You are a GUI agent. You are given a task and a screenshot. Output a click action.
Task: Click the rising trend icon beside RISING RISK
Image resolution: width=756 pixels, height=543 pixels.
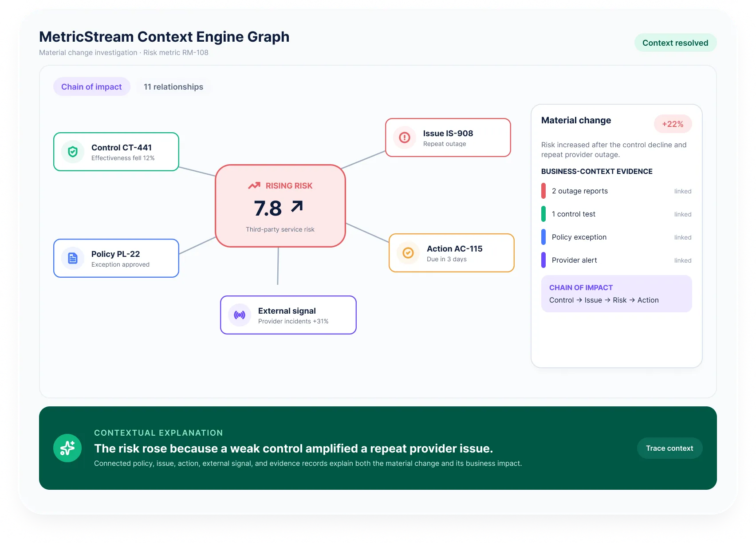[254, 185]
